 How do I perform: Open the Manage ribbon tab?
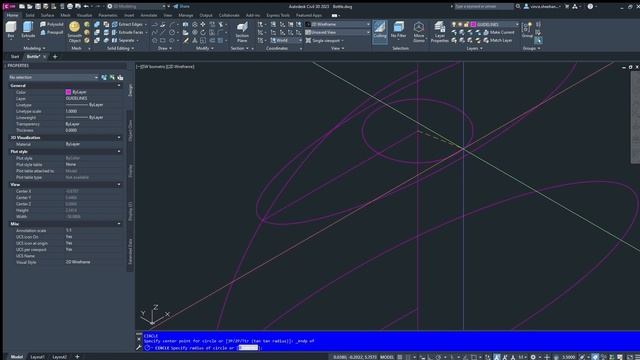tap(186, 15)
